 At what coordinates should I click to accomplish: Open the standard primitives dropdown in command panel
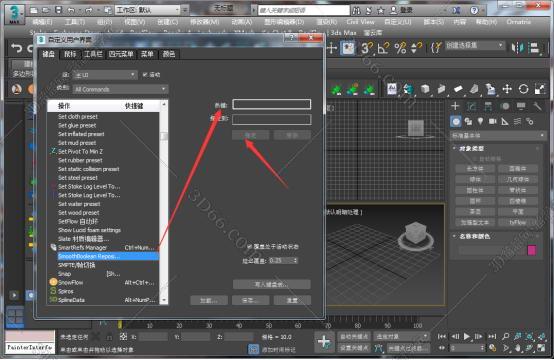[x=498, y=135]
